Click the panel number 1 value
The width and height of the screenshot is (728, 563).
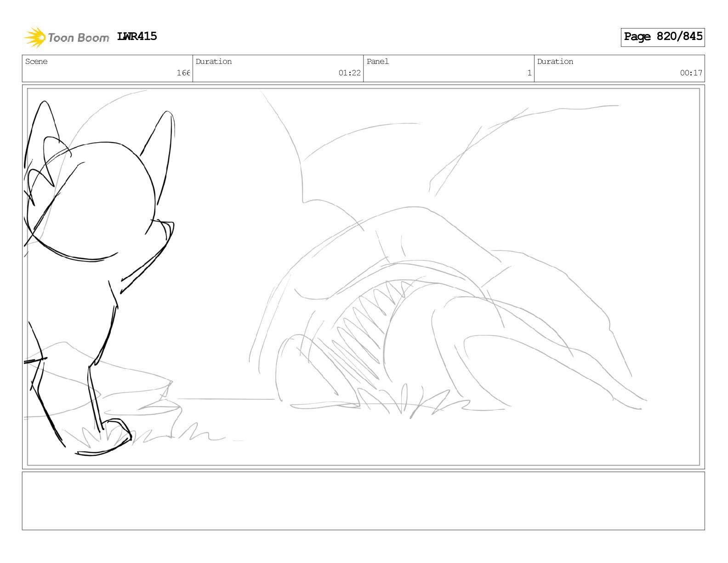(529, 73)
